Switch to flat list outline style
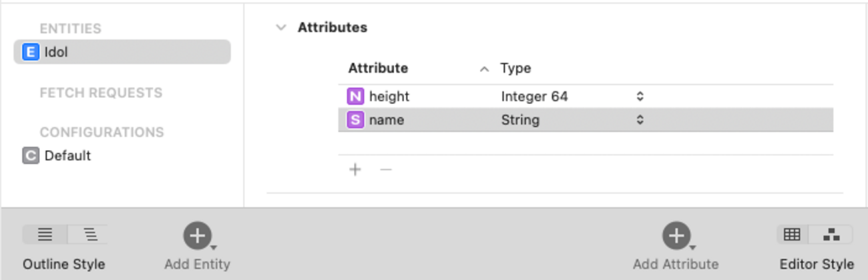 click(45, 234)
